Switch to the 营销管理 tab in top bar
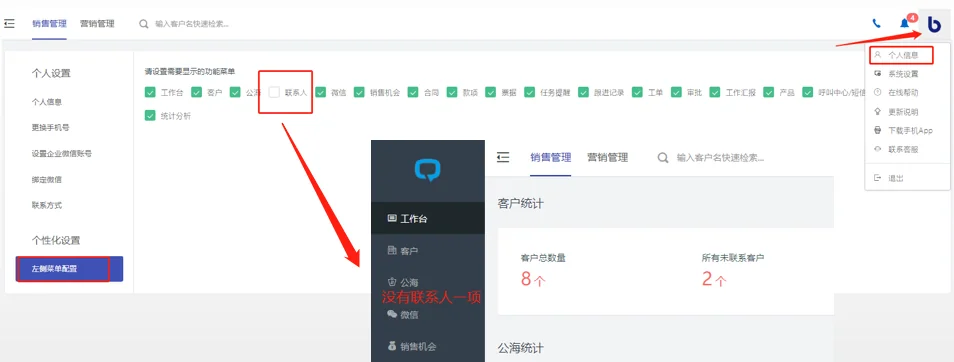Image resolution: width=954 pixels, height=362 pixels. (97, 24)
